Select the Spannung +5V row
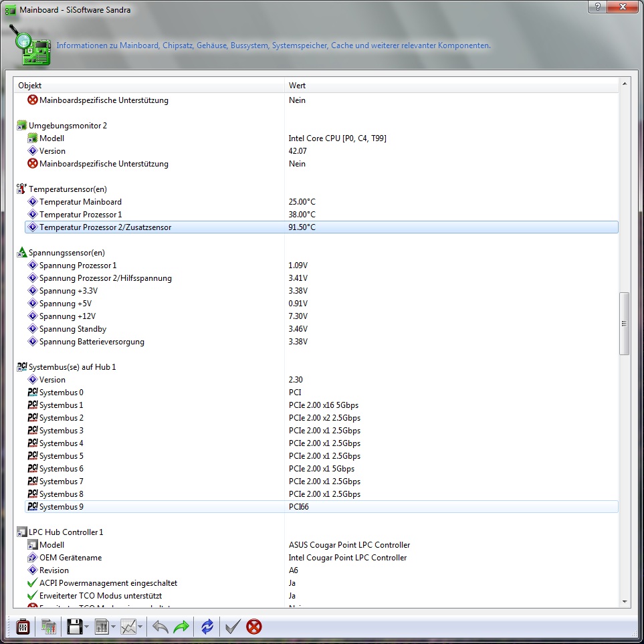 pyautogui.click(x=321, y=304)
